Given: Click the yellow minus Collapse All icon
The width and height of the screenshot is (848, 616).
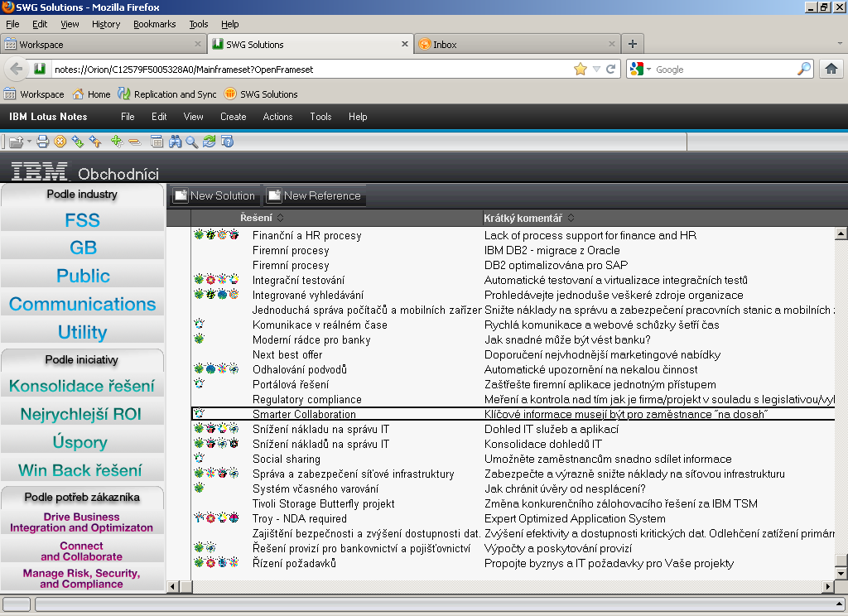Looking at the screenshot, I should (135, 142).
